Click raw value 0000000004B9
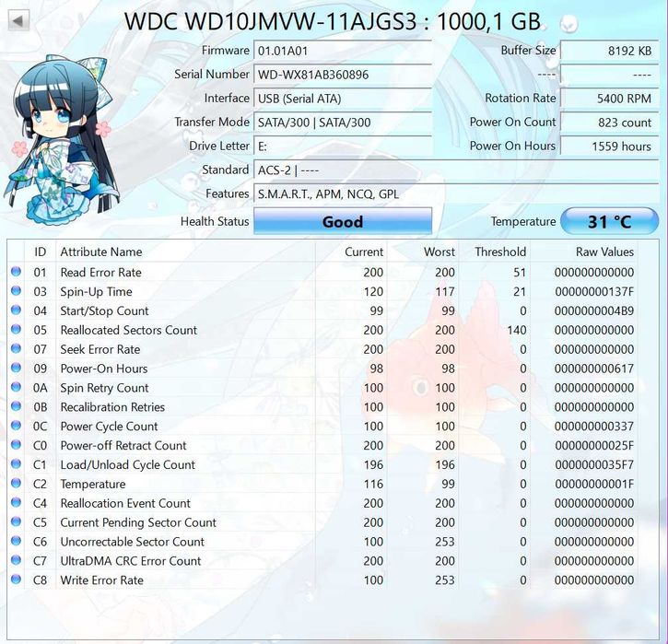Viewport: 668px width, 644px height. pyautogui.click(x=594, y=310)
